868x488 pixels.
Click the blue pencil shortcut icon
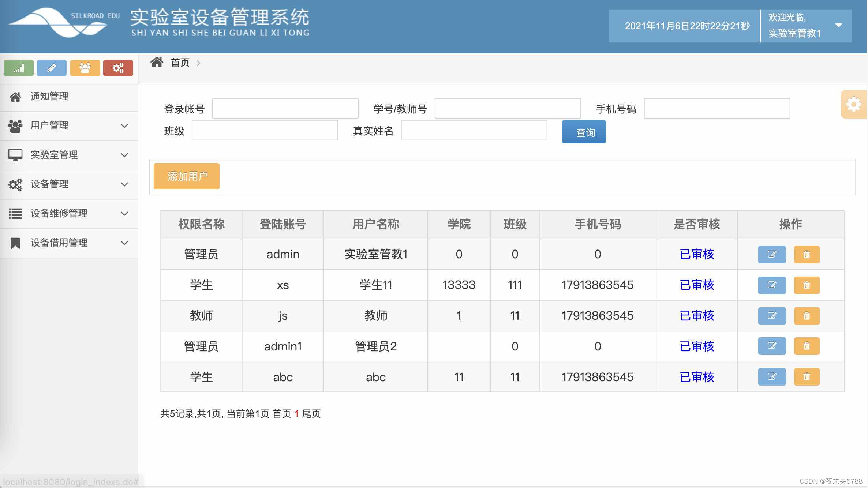click(52, 68)
